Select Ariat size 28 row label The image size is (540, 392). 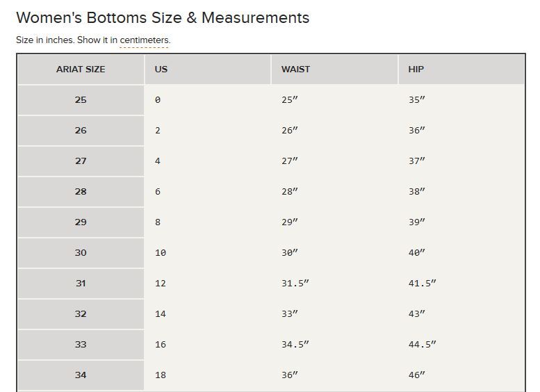pyautogui.click(x=81, y=192)
